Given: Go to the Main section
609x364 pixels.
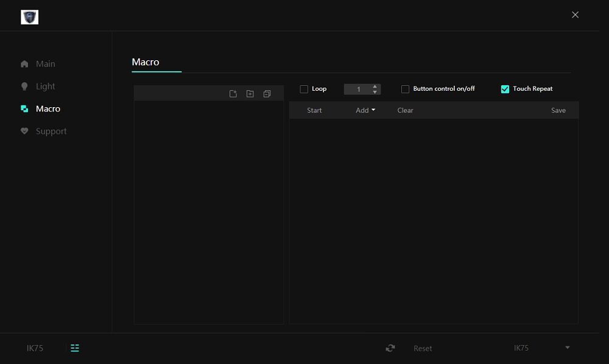Looking at the screenshot, I should [45, 64].
